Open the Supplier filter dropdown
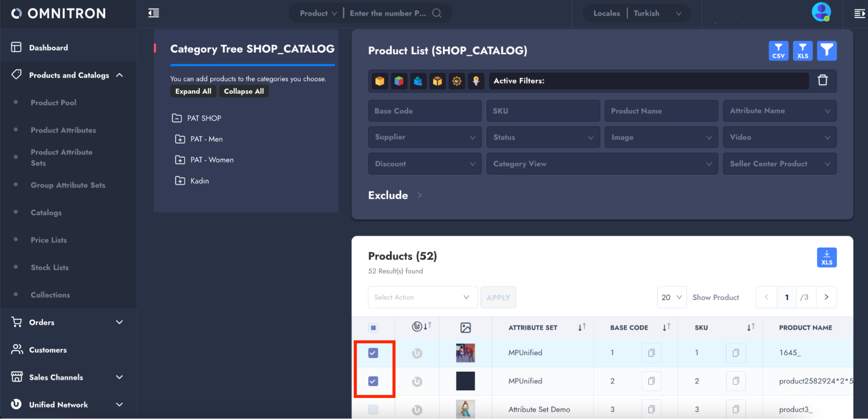 tap(424, 137)
